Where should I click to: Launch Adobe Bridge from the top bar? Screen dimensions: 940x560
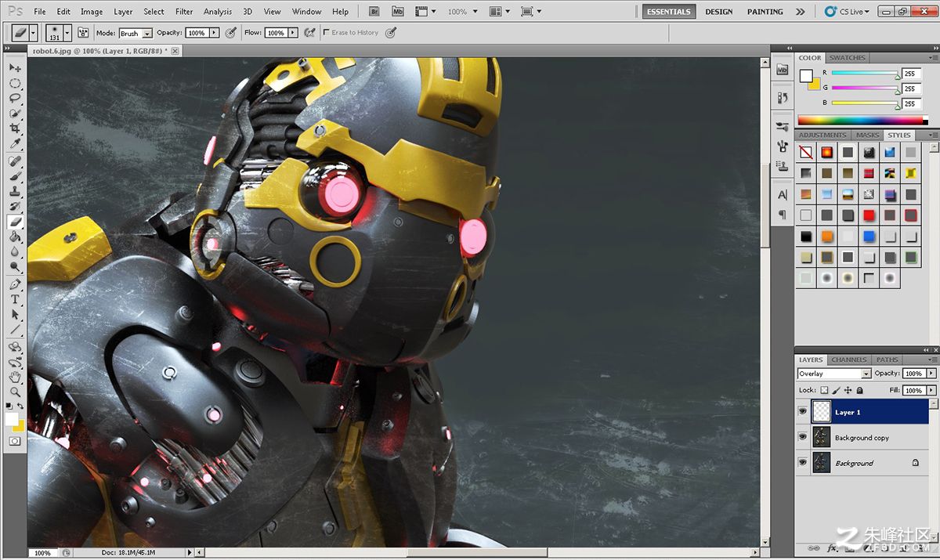(374, 12)
